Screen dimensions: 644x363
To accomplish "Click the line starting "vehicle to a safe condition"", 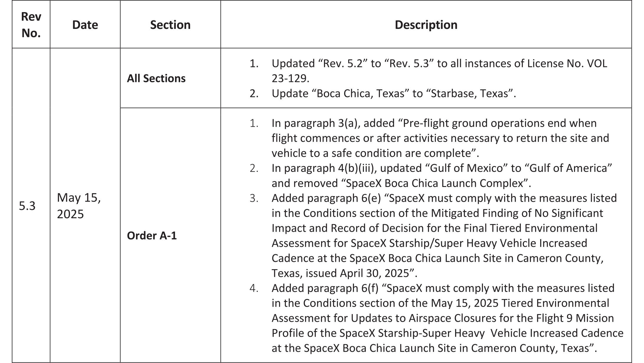I will click(375, 153).
